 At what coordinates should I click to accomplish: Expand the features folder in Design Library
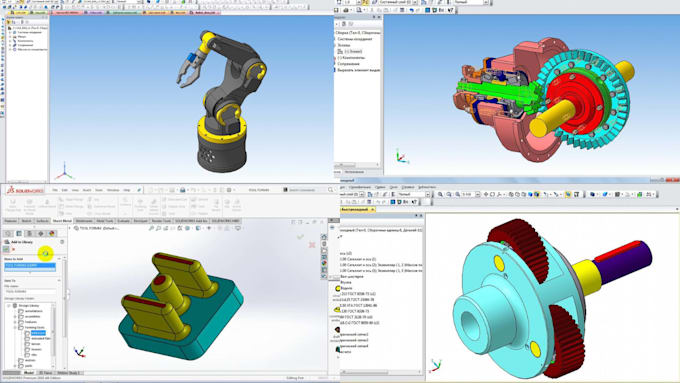coord(15,322)
